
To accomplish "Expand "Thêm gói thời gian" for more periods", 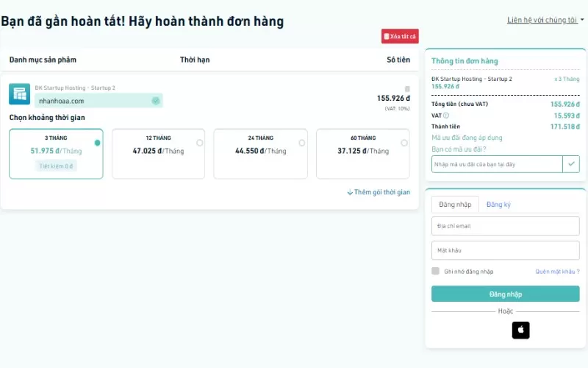I will pyautogui.click(x=379, y=192).
